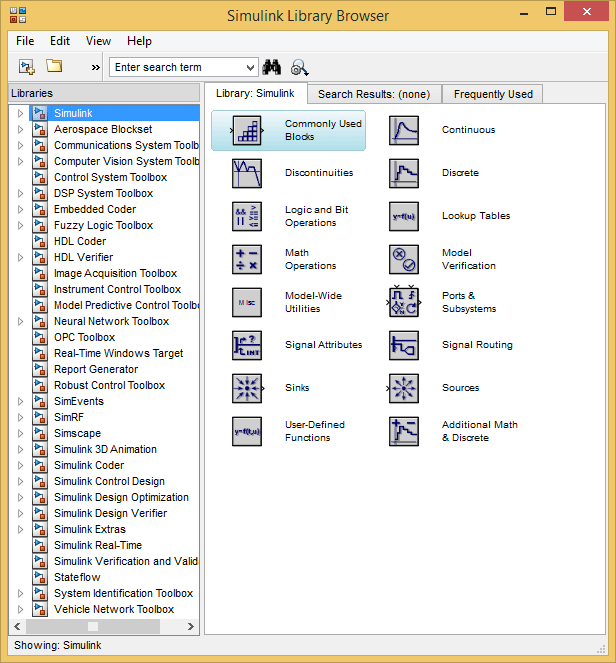
Task: Click in the search term field
Action: click(178, 67)
